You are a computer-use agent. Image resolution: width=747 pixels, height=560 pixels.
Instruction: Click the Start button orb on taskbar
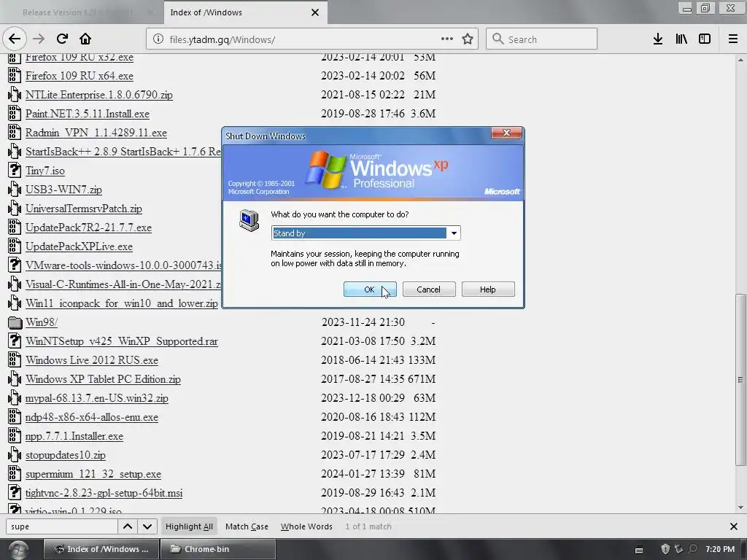18,550
